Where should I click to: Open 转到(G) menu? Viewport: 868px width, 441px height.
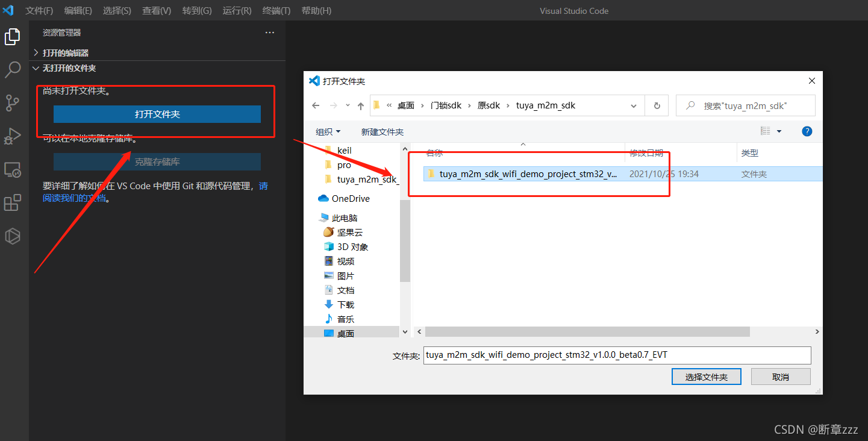(197, 11)
